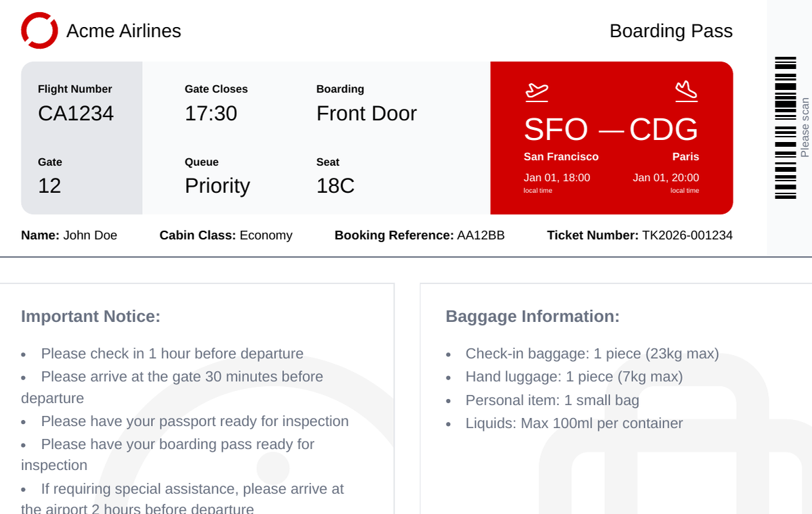This screenshot has height=514, width=812.
Task: Click the Front Door boarding value
Action: coord(367,114)
